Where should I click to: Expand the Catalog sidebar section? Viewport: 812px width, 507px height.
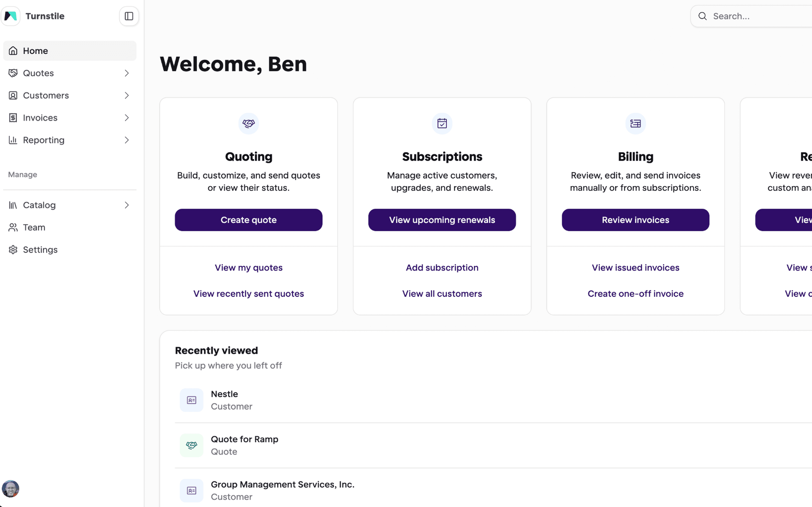(126, 205)
